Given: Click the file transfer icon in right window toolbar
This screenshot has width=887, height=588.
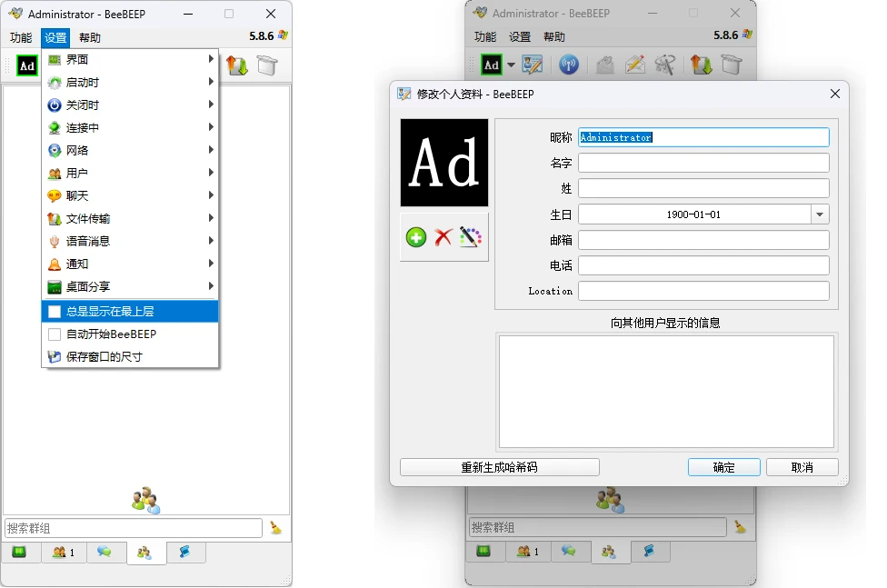Looking at the screenshot, I should (701, 65).
